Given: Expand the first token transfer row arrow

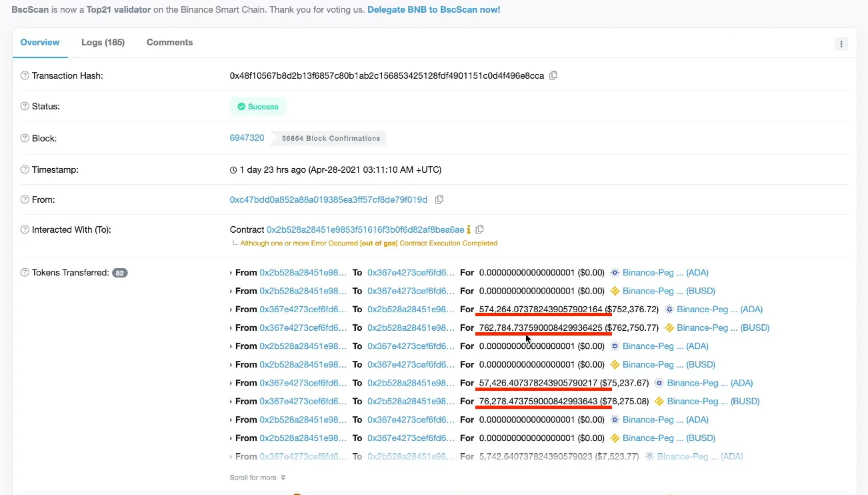Looking at the screenshot, I should (231, 273).
